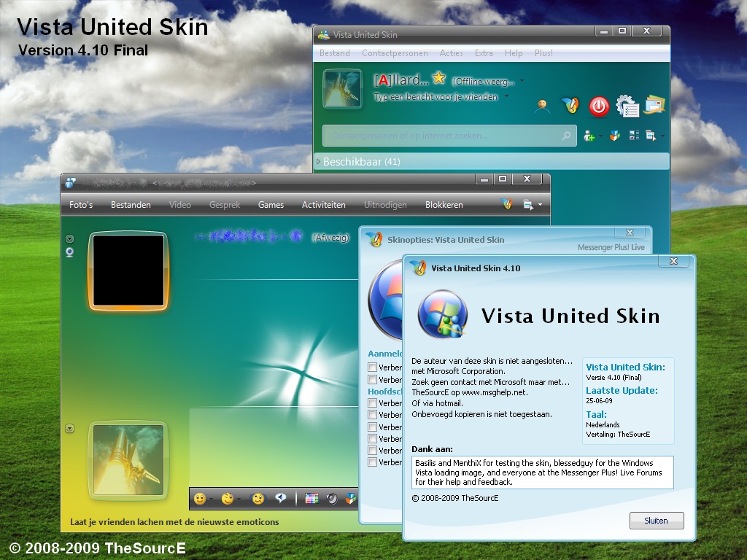Image resolution: width=747 pixels, height=560 pixels.
Task: Open dropdown arrow after contact list menu icon
Action: click(662, 136)
